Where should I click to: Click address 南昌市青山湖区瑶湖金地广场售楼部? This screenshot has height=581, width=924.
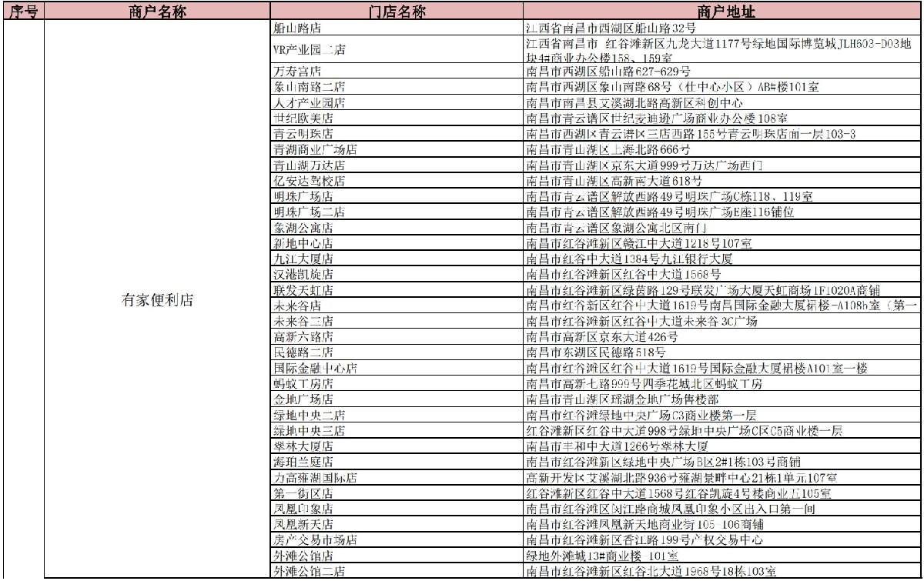tap(623, 399)
